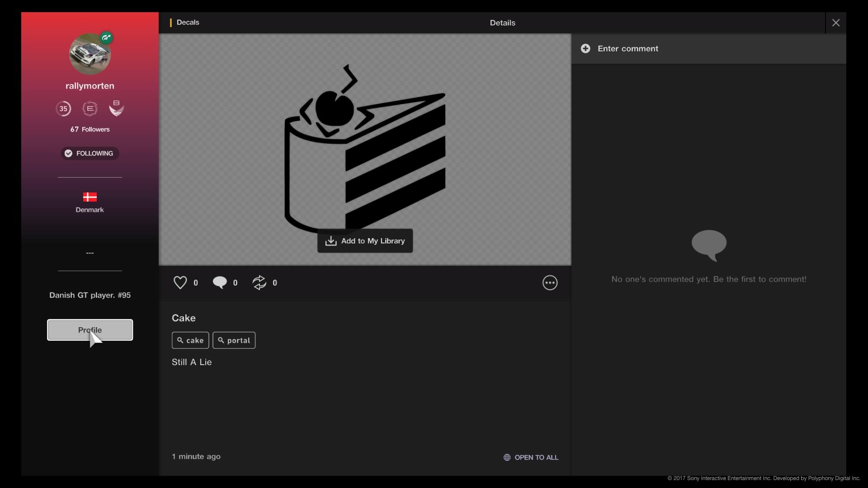This screenshot has height=488, width=868.
Task: Click the driver level 35 badge
Action: click(x=63, y=108)
